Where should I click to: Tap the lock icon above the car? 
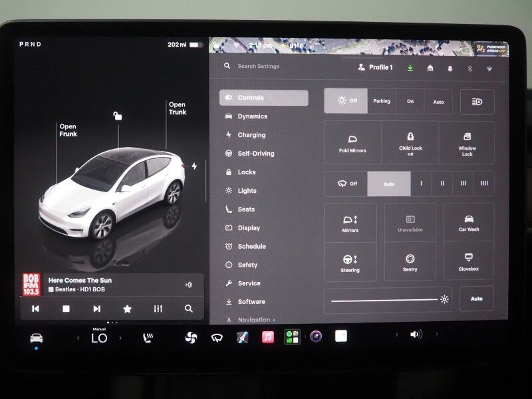118,116
